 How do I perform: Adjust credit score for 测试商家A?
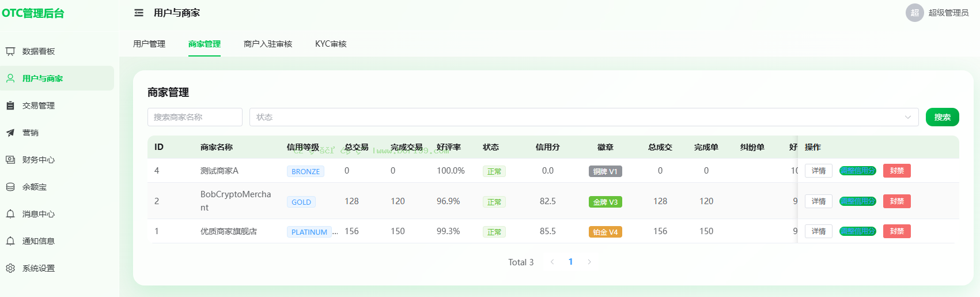point(858,171)
